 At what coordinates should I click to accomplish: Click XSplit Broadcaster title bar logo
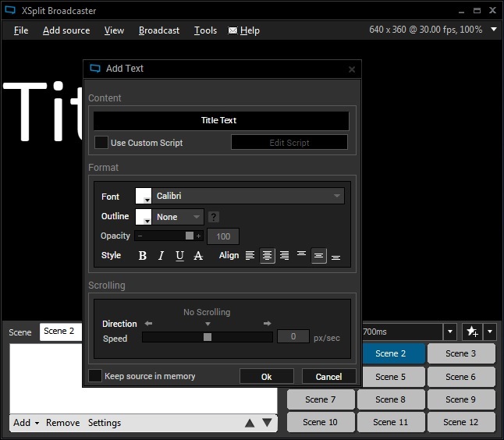[10, 11]
